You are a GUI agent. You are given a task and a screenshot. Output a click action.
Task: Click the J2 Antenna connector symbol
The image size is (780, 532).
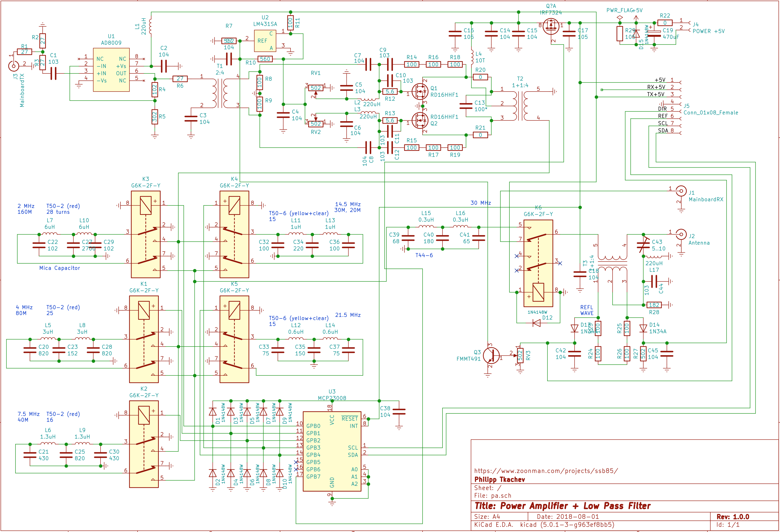681,235
